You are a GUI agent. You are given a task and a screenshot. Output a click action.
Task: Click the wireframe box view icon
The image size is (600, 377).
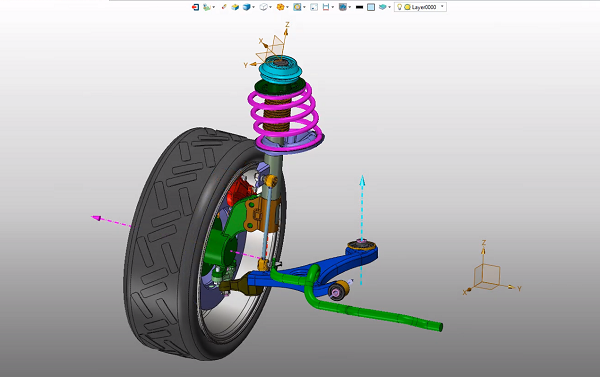click(263, 7)
